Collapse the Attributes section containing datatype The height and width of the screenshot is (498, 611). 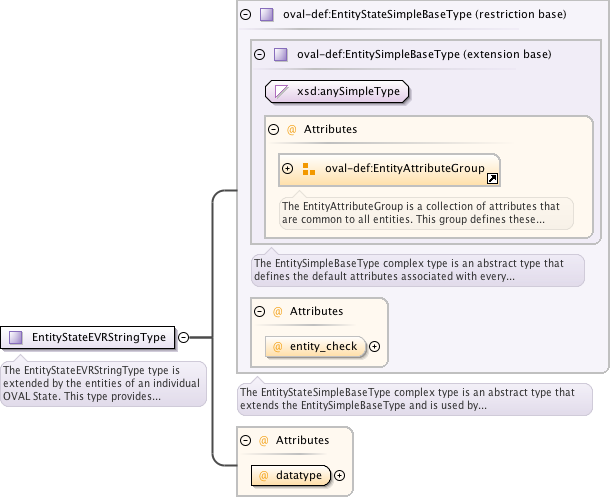pyautogui.click(x=245, y=440)
